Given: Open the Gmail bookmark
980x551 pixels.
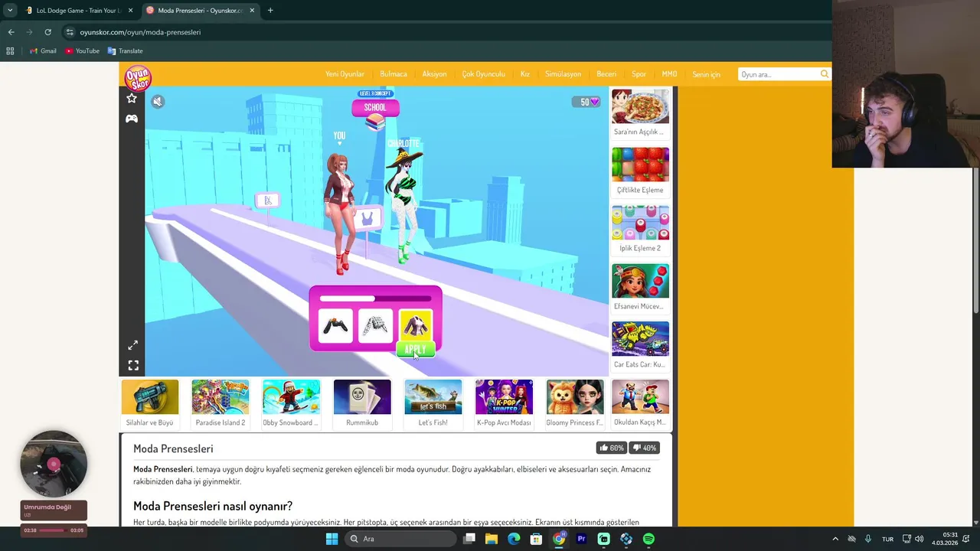Looking at the screenshot, I should point(43,51).
